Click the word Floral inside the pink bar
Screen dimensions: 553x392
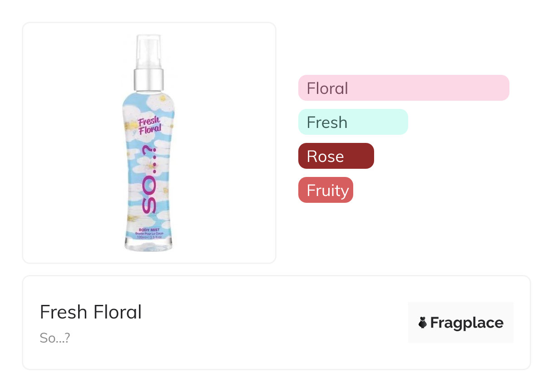pyautogui.click(x=327, y=88)
